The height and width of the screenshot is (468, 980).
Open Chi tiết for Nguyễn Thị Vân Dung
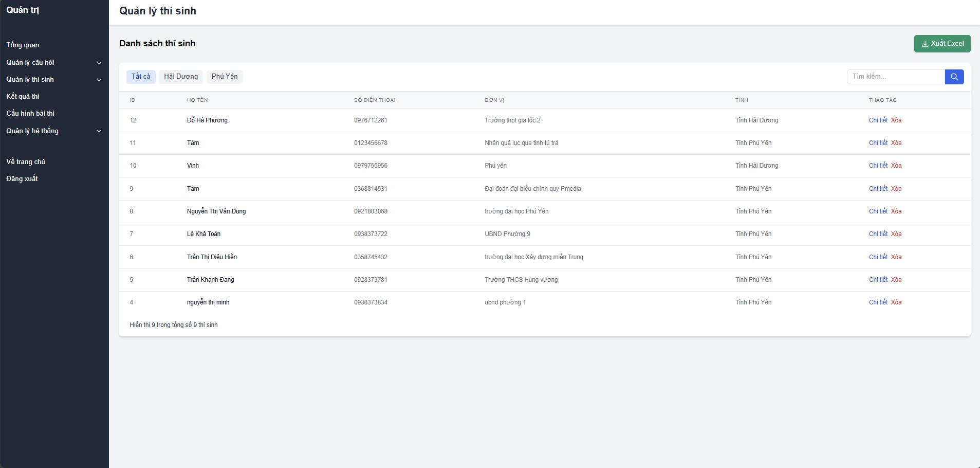click(x=878, y=211)
